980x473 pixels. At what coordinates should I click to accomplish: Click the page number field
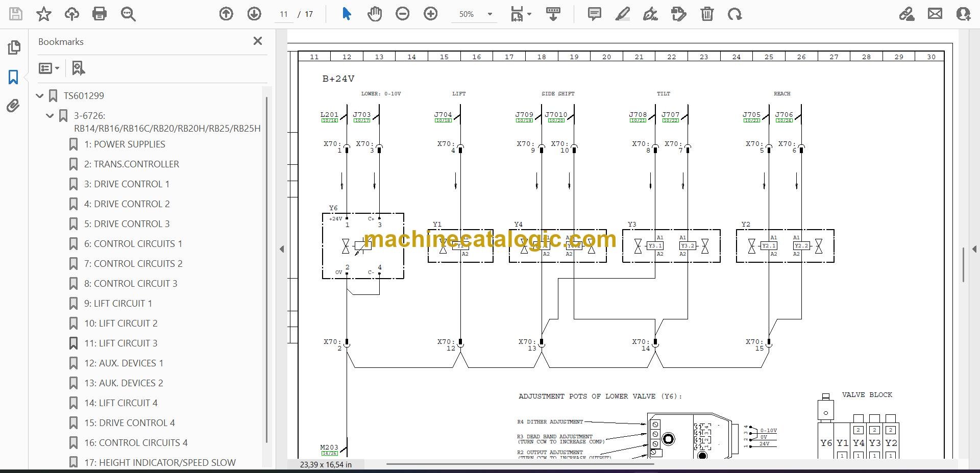click(x=284, y=14)
